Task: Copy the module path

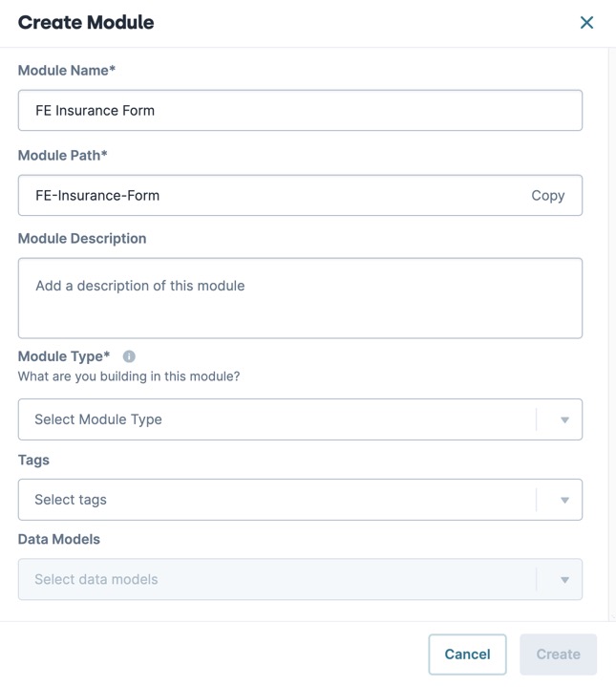Action: point(547,196)
